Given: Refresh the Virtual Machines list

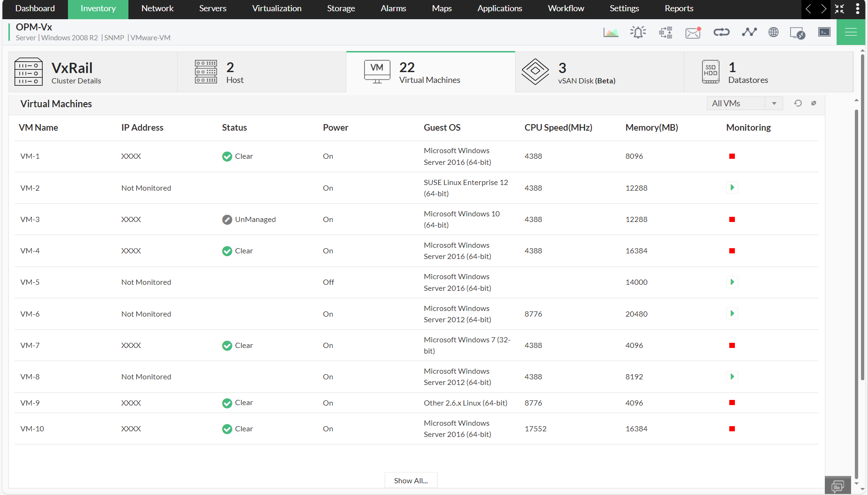Looking at the screenshot, I should coord(798,103).
